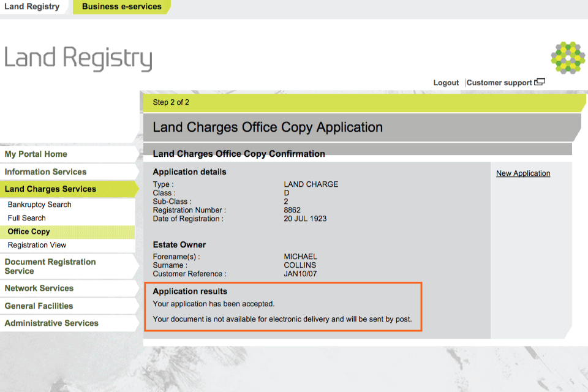
Task: Click the large Land Registry heading logo
Action: click(78, 58)
